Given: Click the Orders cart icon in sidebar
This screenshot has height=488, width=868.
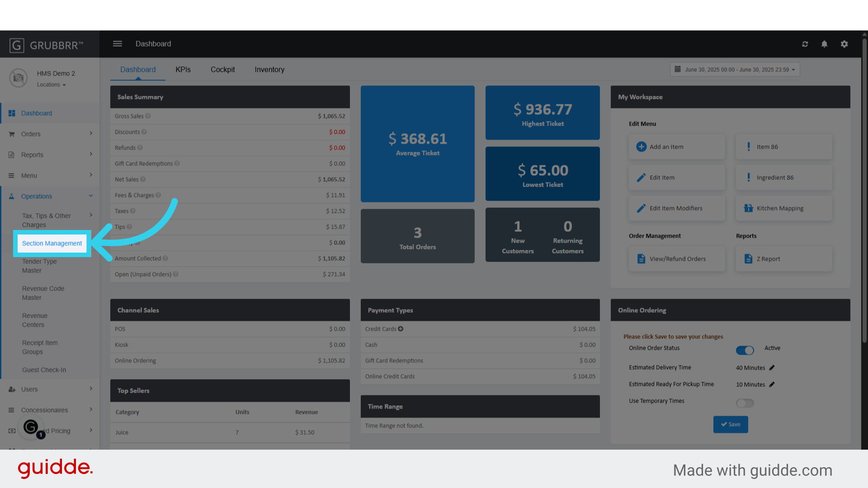Looking at the screenshot, I should coord(12,134).
